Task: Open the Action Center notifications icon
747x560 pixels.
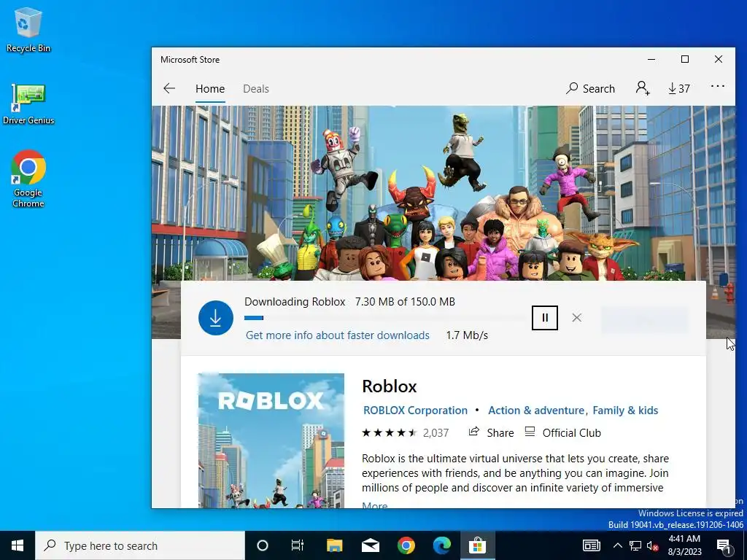Action: click(724, 545)
